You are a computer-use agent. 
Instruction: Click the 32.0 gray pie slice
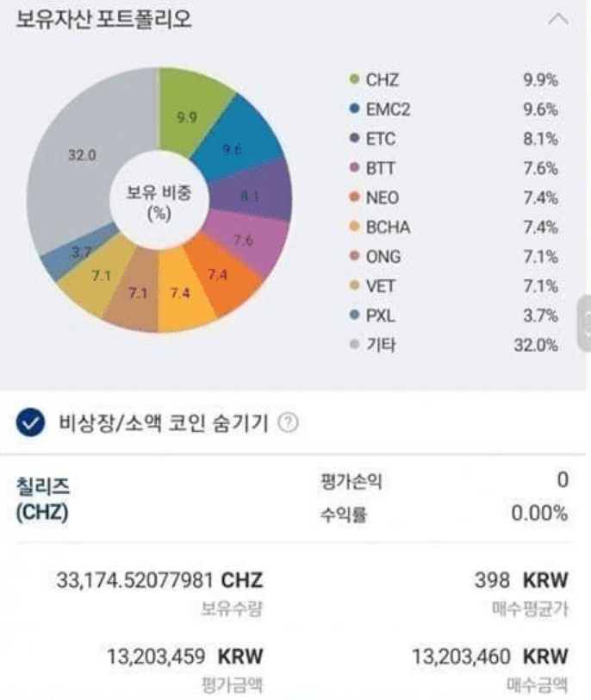click(x=83, y=155)
